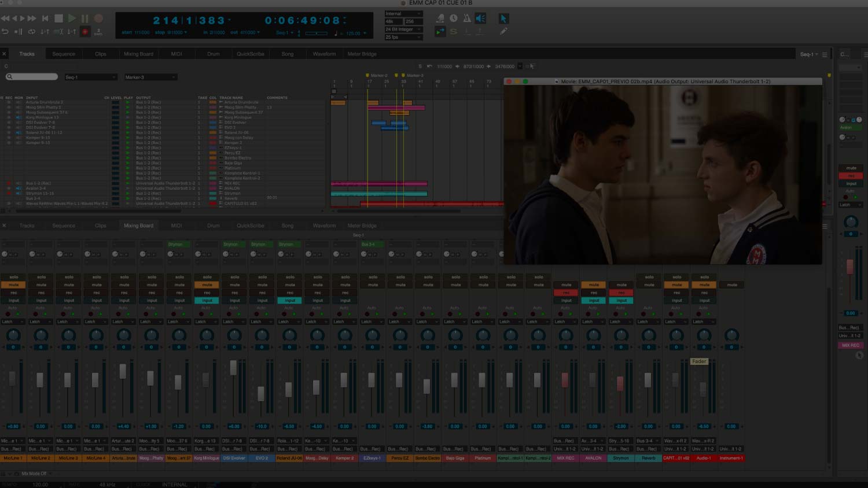Toggle the Memory Cycle loop icon

click(31, 32)
